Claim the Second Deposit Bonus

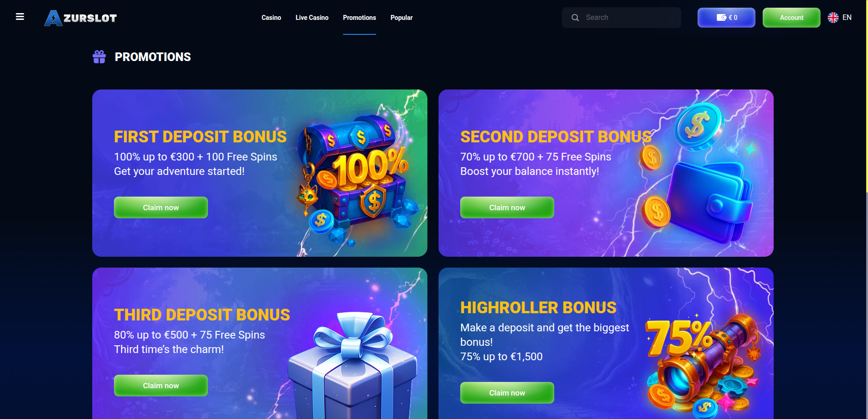pos(507,207)
